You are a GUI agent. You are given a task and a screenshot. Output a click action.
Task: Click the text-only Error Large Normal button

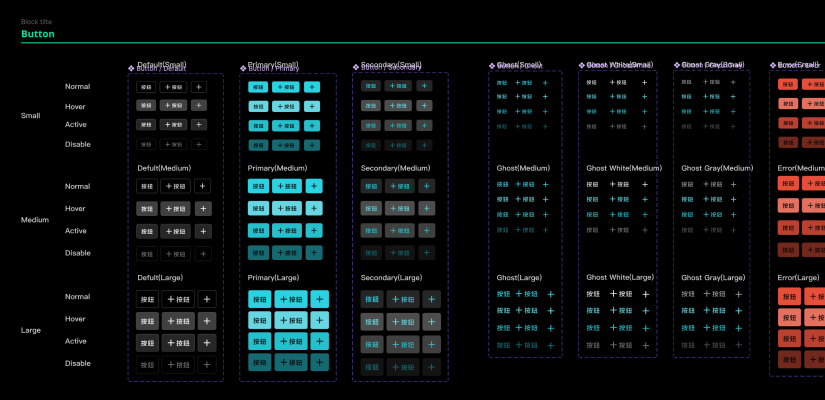point(789,296)
